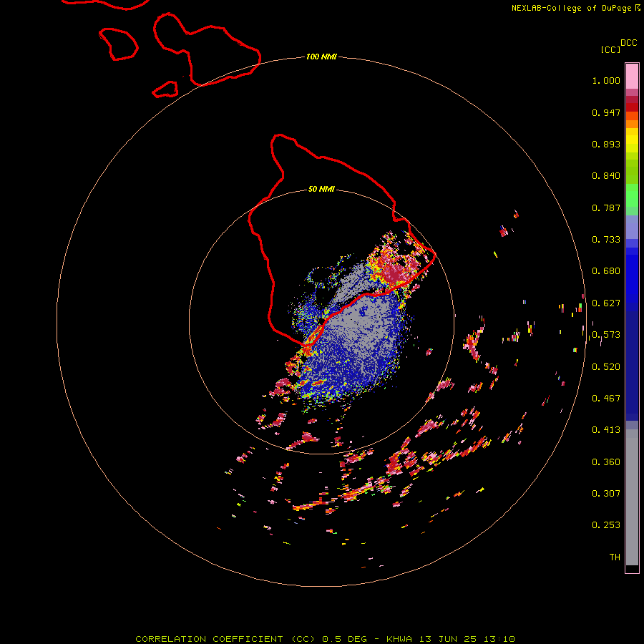The image size is (644, 644).
Task: Click the 13 JUN 25 13:10 timestamp
Action: (x=467, y=639)
